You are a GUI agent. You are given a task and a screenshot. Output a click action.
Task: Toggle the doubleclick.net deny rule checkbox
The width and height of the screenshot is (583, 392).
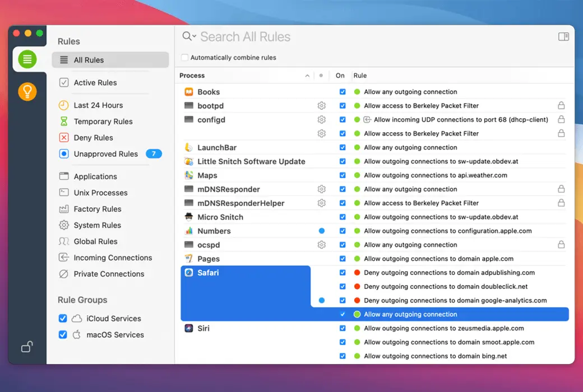click(343, 287)
